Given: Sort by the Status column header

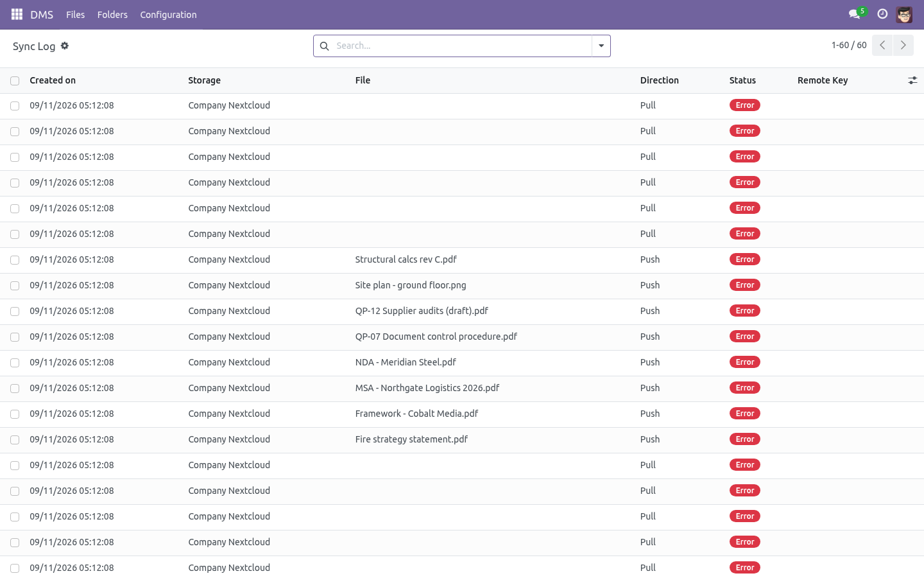Looking at the screenshot, I should 742,80.
